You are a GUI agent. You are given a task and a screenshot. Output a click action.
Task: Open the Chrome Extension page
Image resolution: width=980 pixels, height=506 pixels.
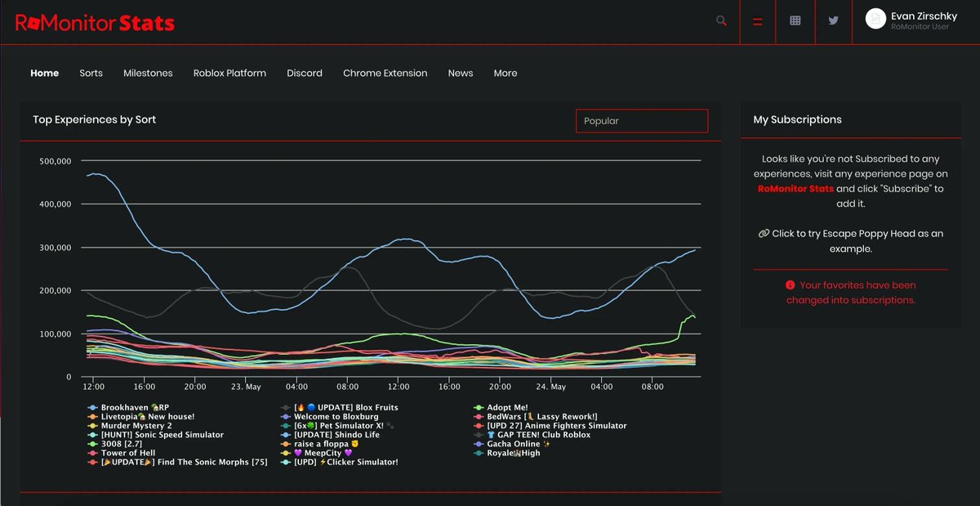coord(385,73)
